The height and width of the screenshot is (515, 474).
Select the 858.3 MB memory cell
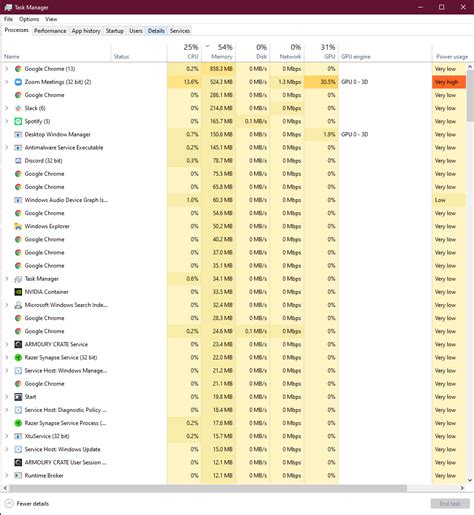(219, 69)
